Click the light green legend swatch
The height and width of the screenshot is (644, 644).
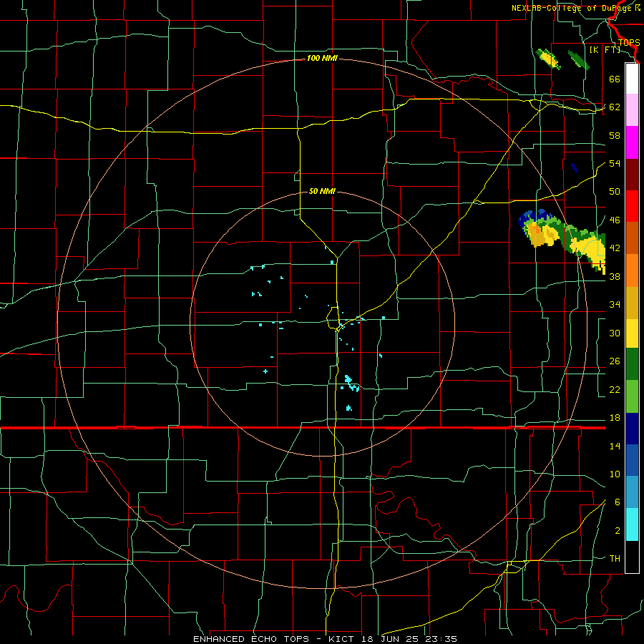(632, 396)
